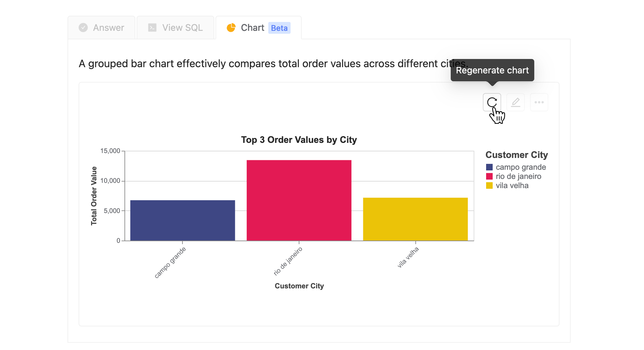
Task: Click the rio de janeiro x-axis label
Action: point(288,261)
